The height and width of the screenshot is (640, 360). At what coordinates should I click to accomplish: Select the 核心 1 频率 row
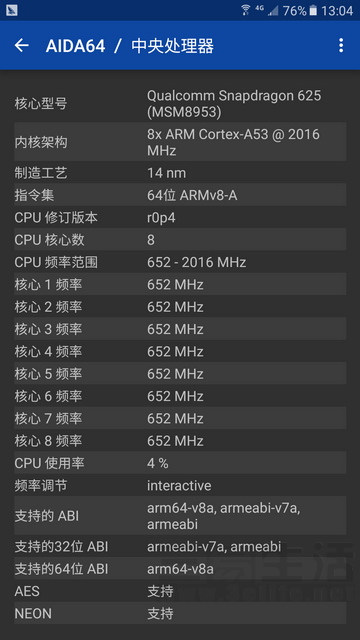pyautogui.click(x=180, y=284)
